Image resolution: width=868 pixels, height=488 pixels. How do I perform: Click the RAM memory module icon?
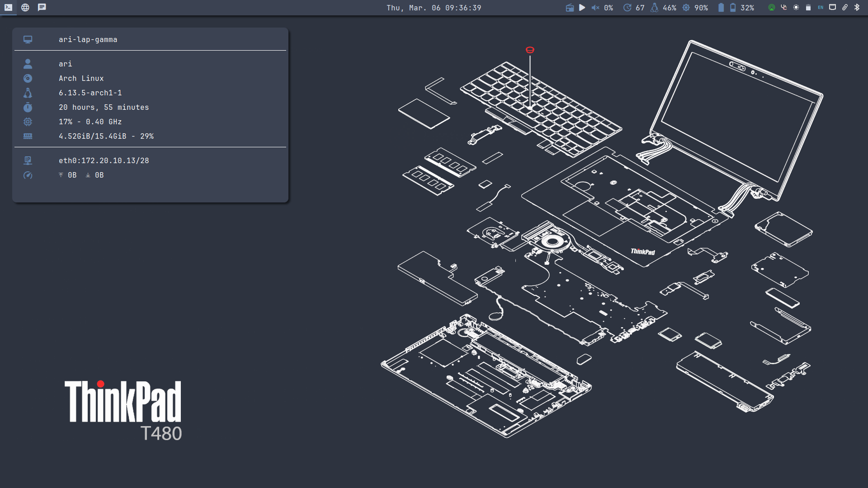tap(28, 136)
